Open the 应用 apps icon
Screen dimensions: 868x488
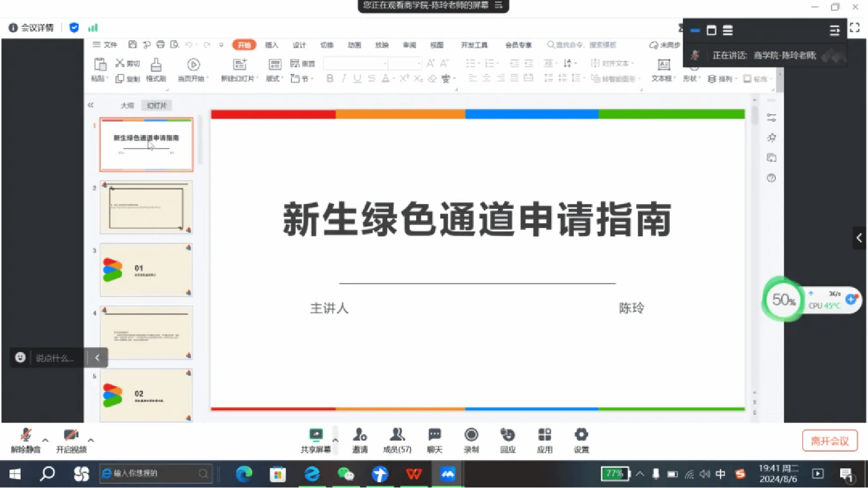tap(544, 435)
